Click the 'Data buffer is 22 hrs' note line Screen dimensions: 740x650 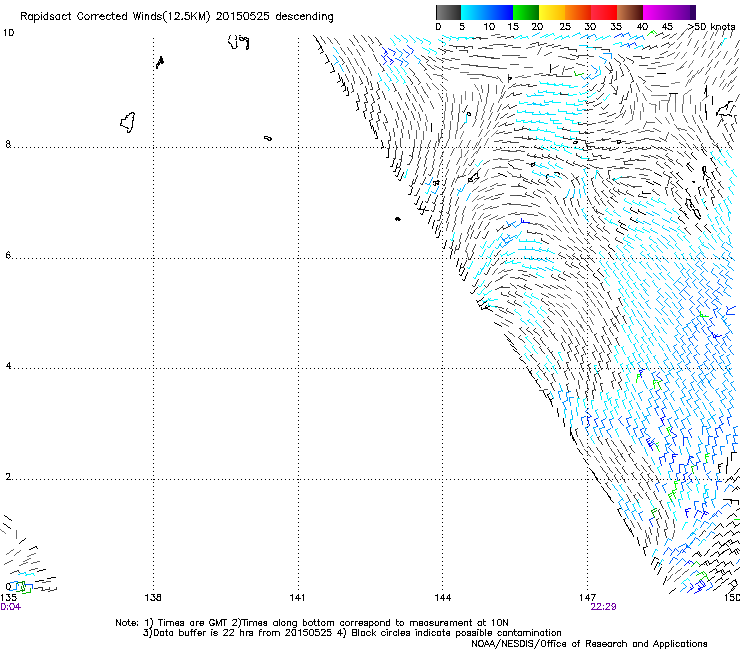[352, 633]
